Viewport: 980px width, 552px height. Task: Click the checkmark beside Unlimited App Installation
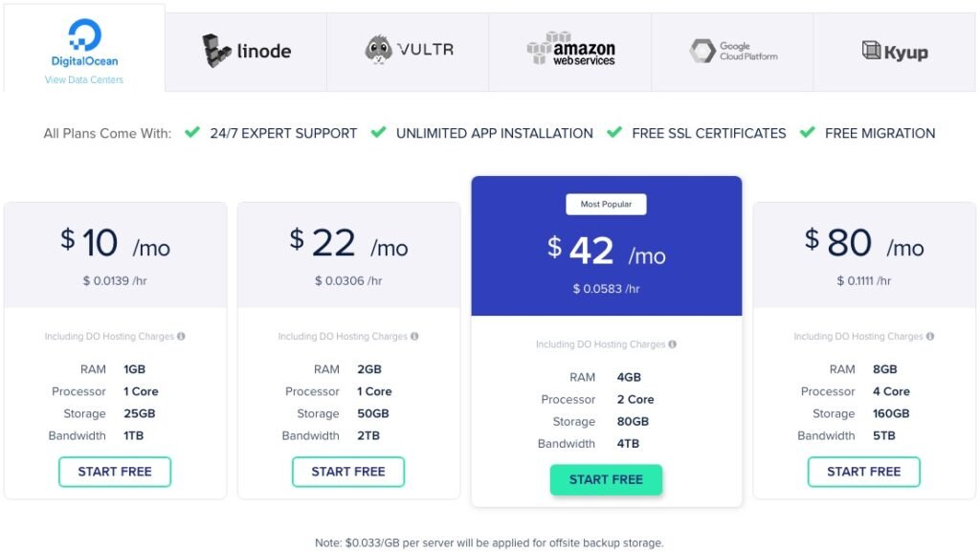tap(377, 133)
